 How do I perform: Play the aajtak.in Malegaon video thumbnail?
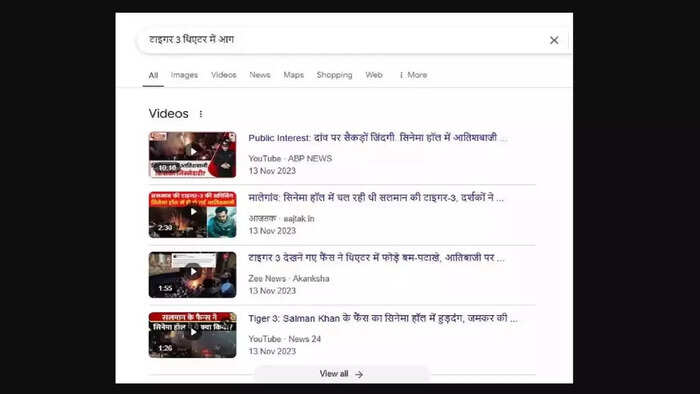(x=192, y=215)
